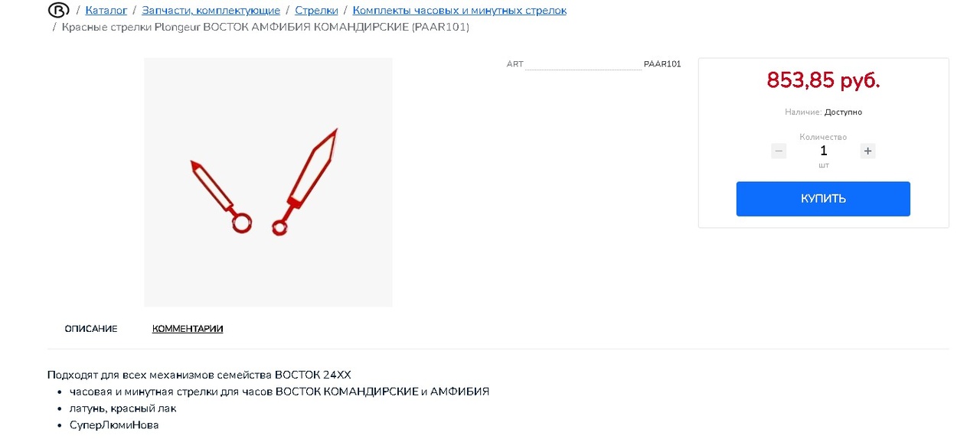Open the home page via the circular logo icon
The width and height of the screenshot is (980, 439).
pyautogui.click(x=57, y=11)
